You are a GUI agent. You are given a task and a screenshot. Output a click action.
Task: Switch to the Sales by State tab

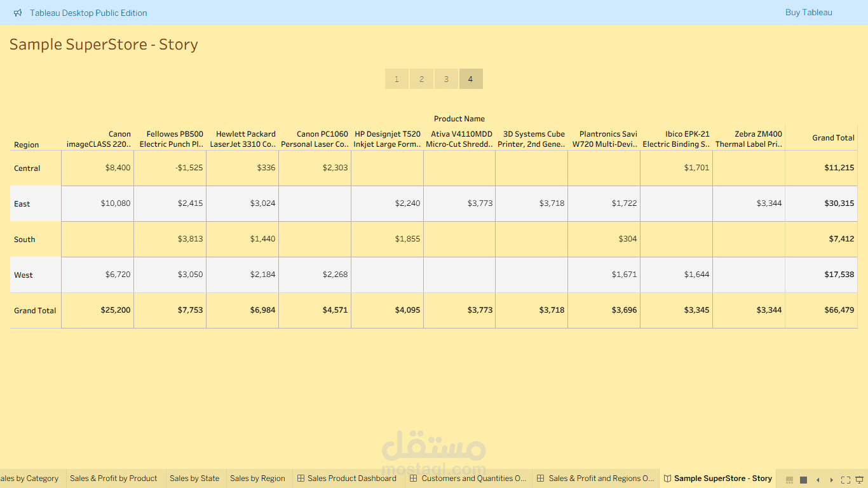click(194, 478)
